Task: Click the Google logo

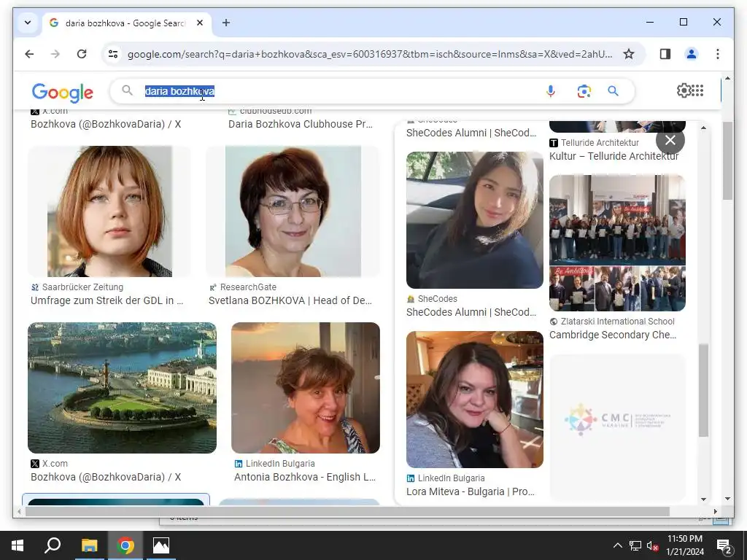Action: (x=63, y=92)
